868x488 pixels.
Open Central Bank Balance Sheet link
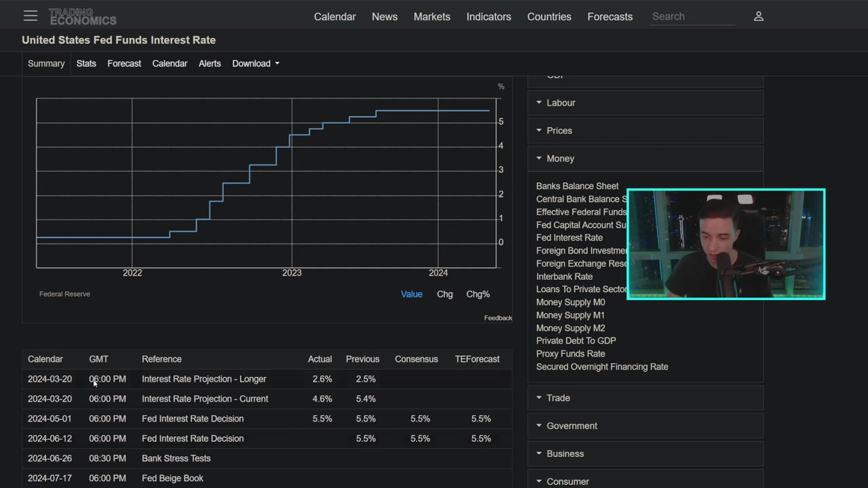(x=581, y=199)
